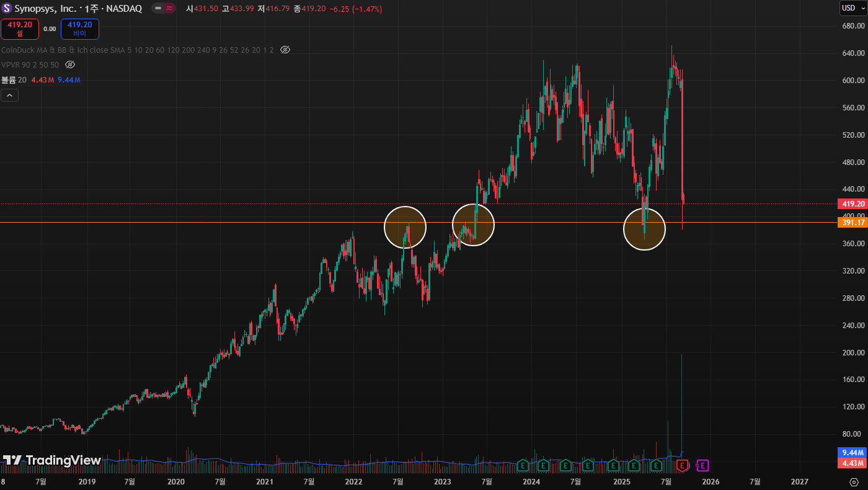Click the red 419.20 셀 sell button
This screenshot has height=490, width=868.
20,29
